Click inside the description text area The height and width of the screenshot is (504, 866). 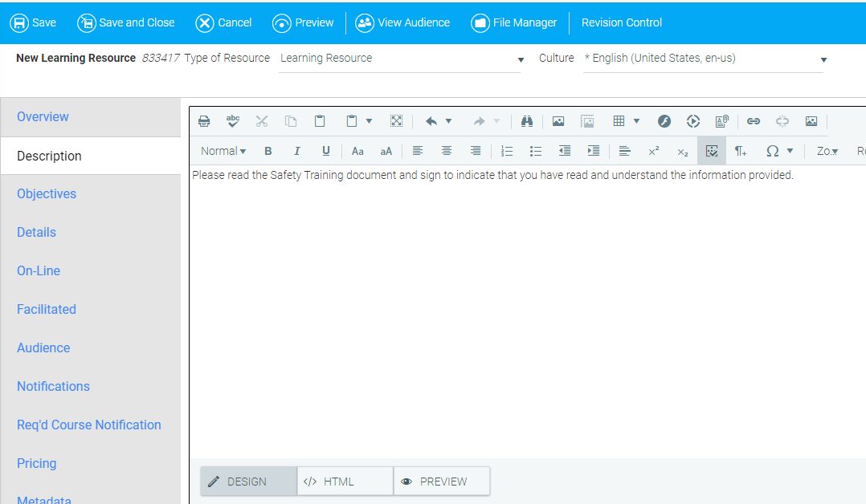(x=522, y=305)
